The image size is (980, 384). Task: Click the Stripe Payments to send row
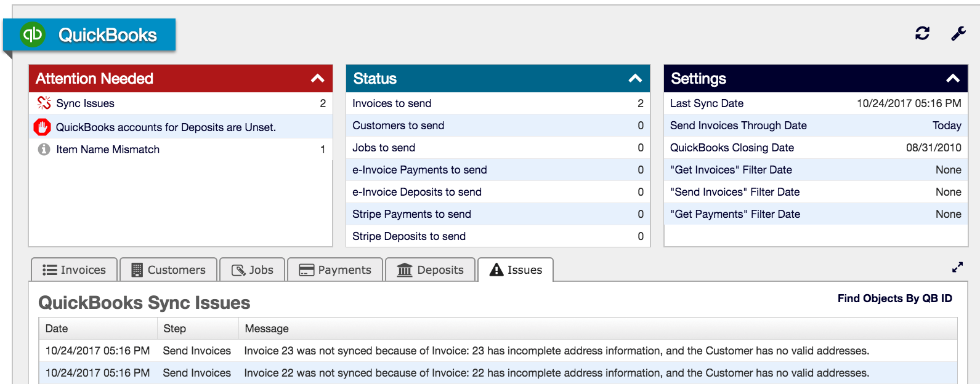[x=498, y=214]
